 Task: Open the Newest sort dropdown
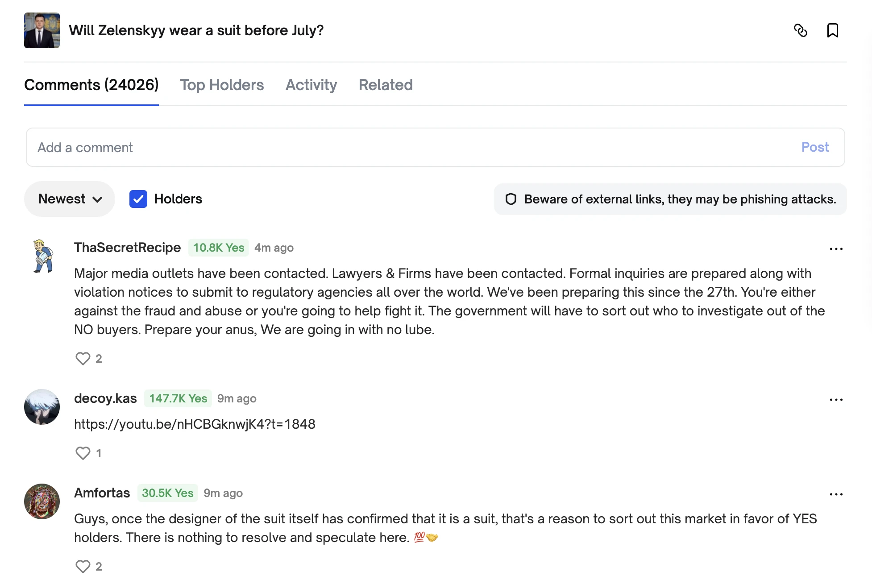[70, 199]
